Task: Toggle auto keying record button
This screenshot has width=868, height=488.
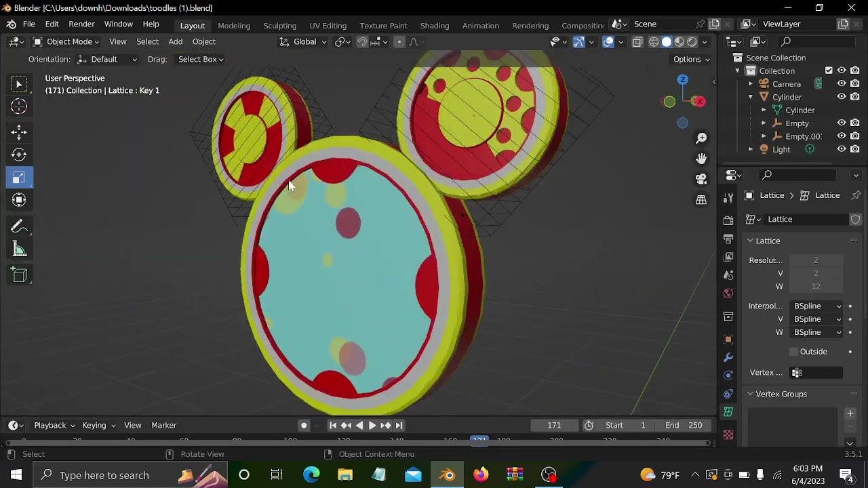Action: pos(304,426)
